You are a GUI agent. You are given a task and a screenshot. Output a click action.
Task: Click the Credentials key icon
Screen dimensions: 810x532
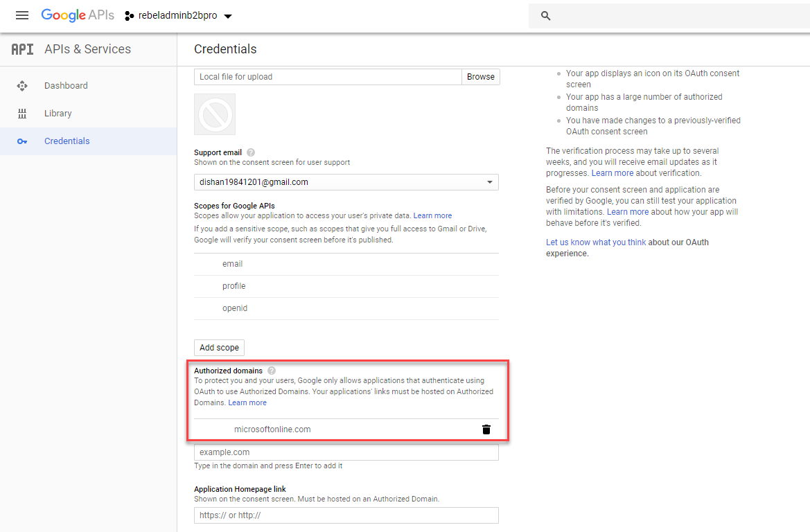coord(21,141)
